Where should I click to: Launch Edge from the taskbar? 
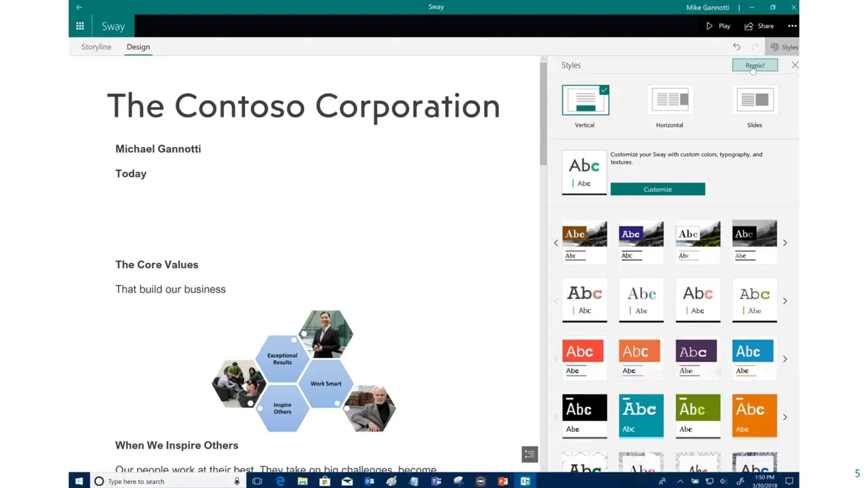pyautogui.click(x=280, y=481)
